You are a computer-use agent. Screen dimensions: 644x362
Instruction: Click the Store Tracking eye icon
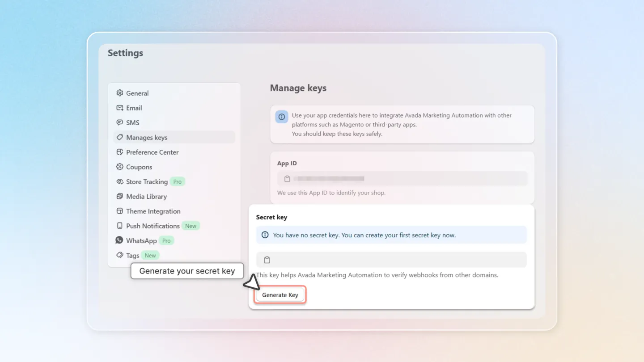tap(119, 181)
